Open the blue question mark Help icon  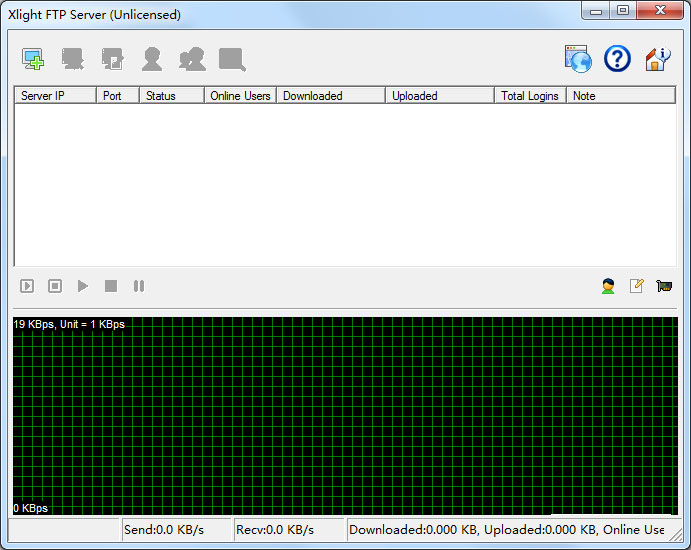pyautogui.click(x=617, y=59)
